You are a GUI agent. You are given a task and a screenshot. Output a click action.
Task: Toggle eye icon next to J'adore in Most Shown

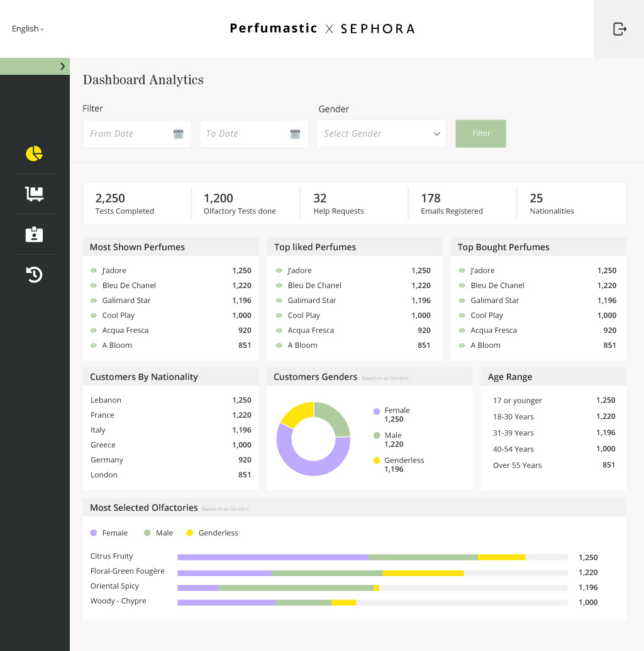pyautogui.click(x=93, y=270)
